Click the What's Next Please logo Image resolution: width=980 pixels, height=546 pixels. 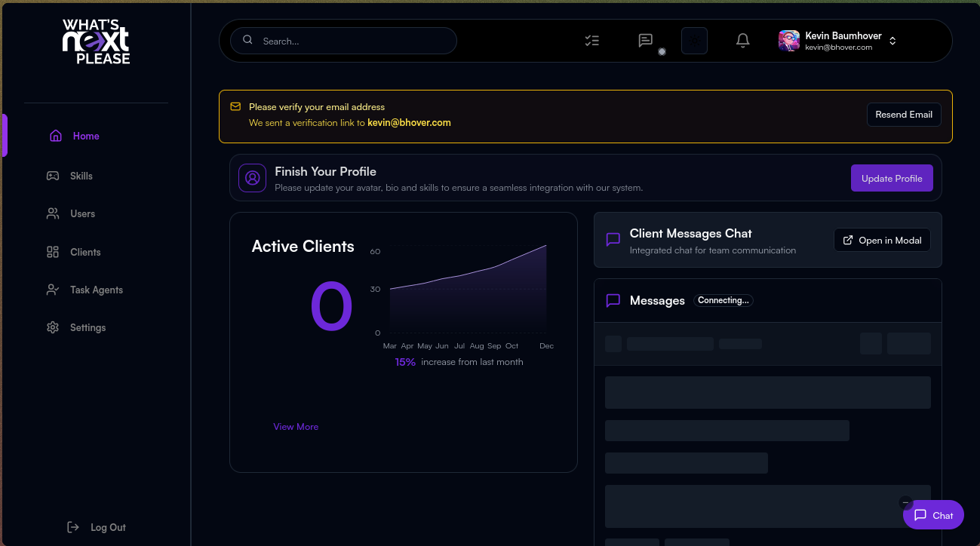coord(96,41)
